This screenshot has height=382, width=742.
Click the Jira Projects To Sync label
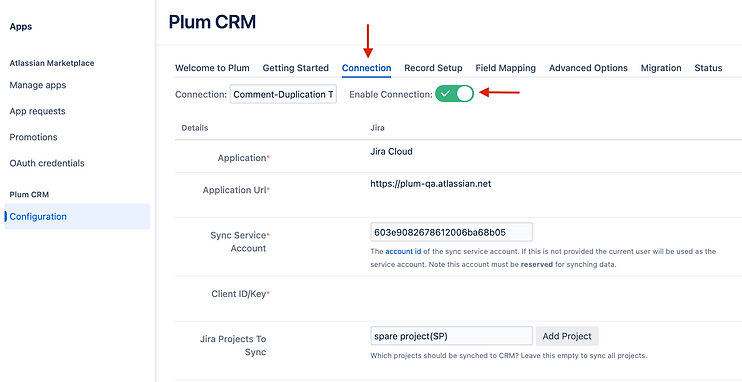point(233,346)
